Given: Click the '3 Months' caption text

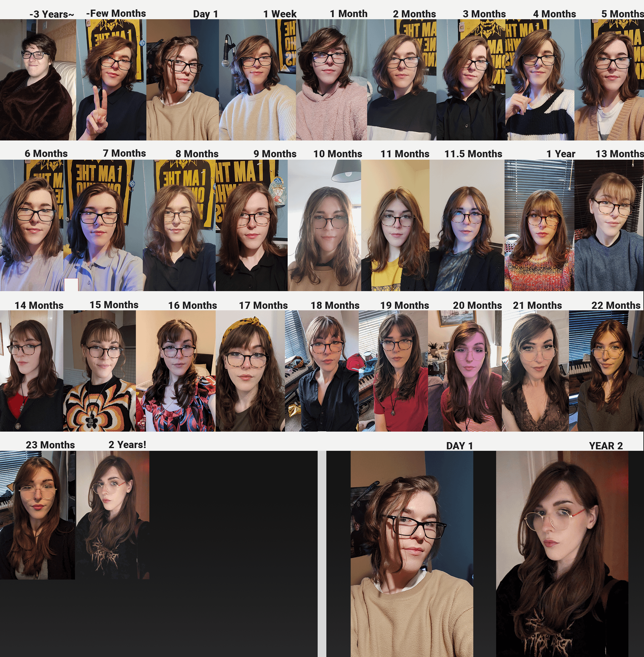Looking at the screenshot, I should point(484,14).
